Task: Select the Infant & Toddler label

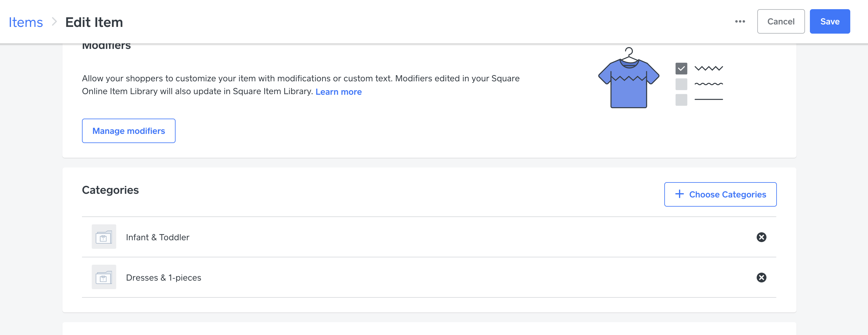Action: (x=157, y=237)
